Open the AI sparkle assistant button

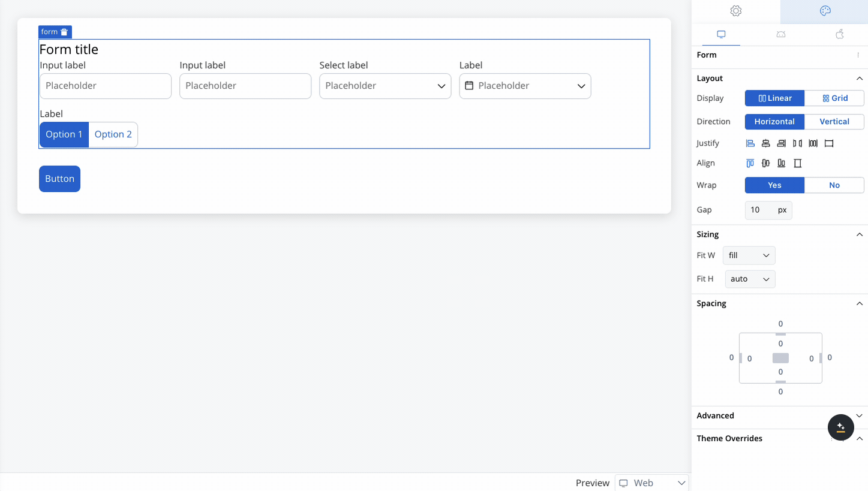[x=840, y=427]
